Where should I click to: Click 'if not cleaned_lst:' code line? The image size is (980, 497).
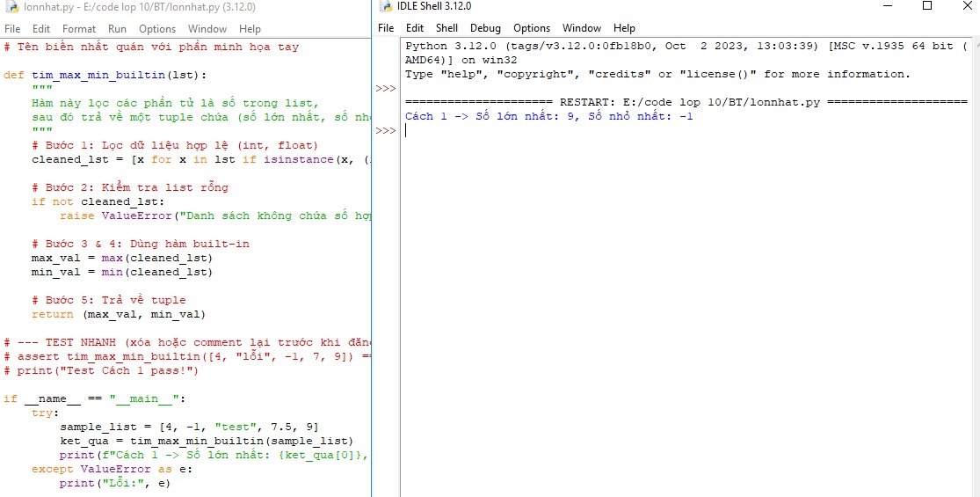coord(98,201)
